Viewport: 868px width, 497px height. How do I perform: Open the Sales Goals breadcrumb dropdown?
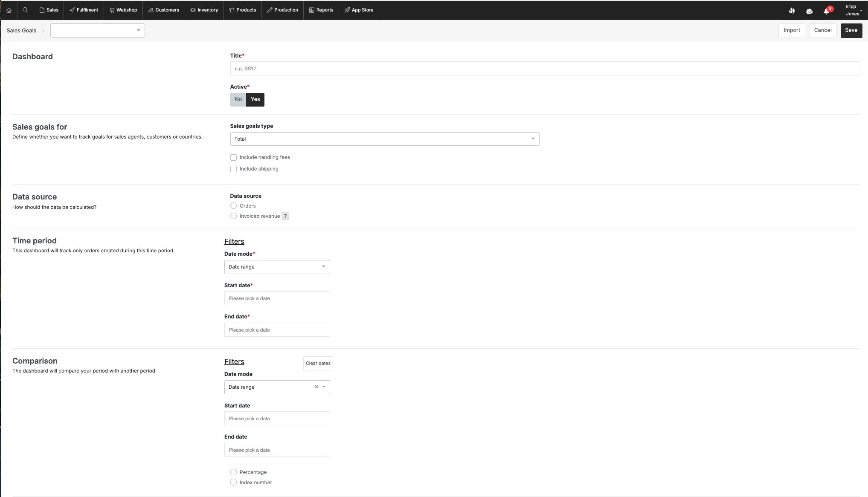98,30
